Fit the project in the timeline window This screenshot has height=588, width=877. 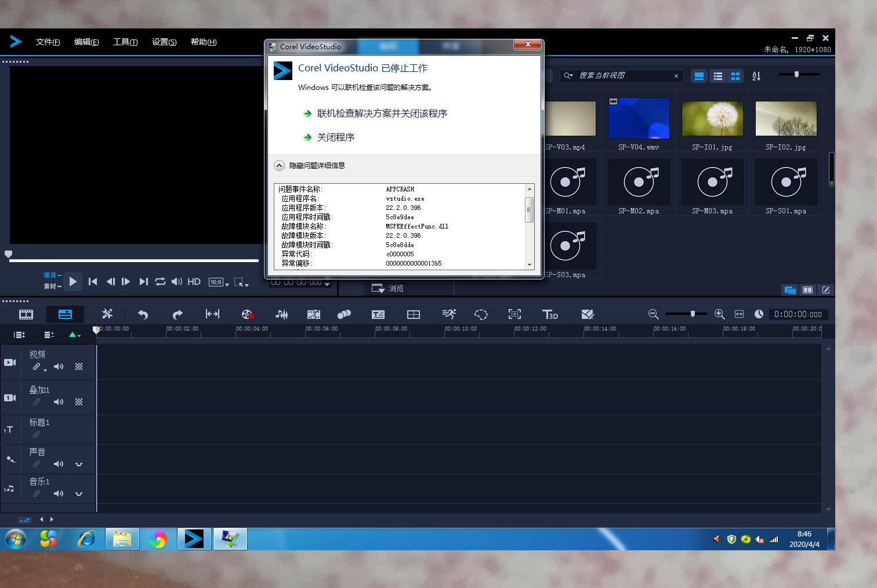pos(739,314)
